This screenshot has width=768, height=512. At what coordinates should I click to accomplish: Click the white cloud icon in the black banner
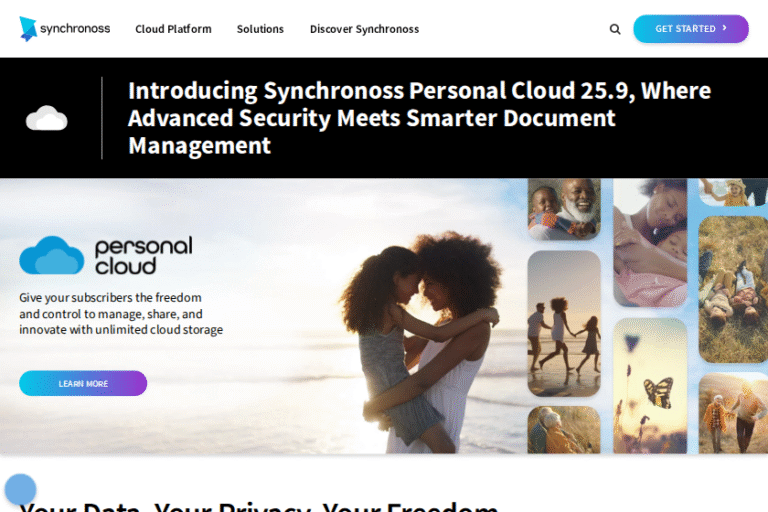(x=47, y=118)
